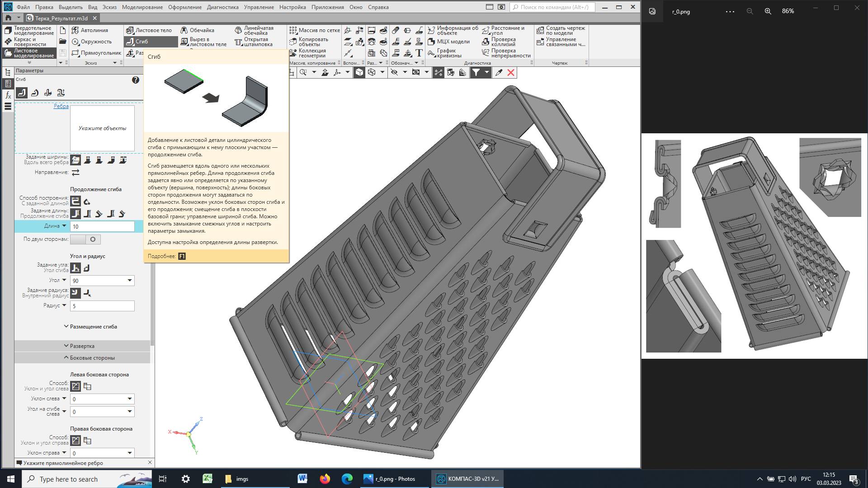Click the Длина input field

(x=102, y=227)
